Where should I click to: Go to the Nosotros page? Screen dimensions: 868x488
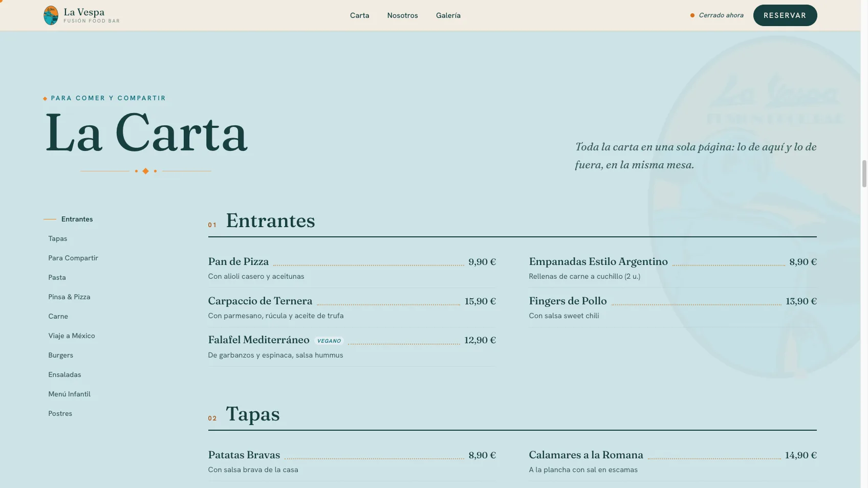[402, 15]
